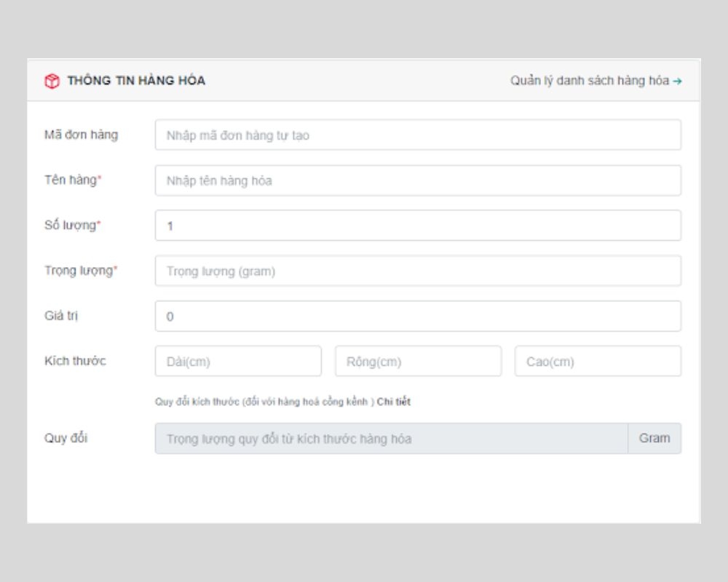Click the Giá trị label
The image size is (728, 582).
pyautogui.click(x=61, y=316)
